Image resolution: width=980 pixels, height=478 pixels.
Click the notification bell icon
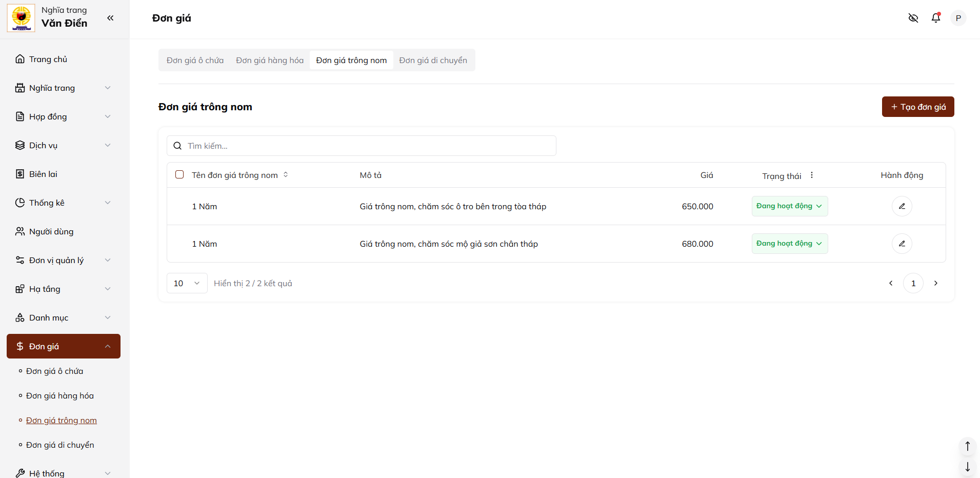point(935,18)
